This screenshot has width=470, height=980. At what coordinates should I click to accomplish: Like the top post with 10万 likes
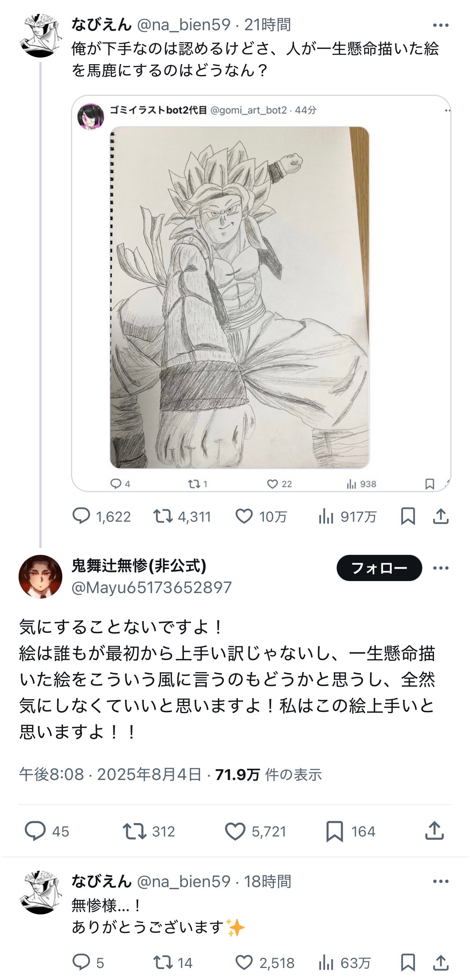(x=244, y=516)
